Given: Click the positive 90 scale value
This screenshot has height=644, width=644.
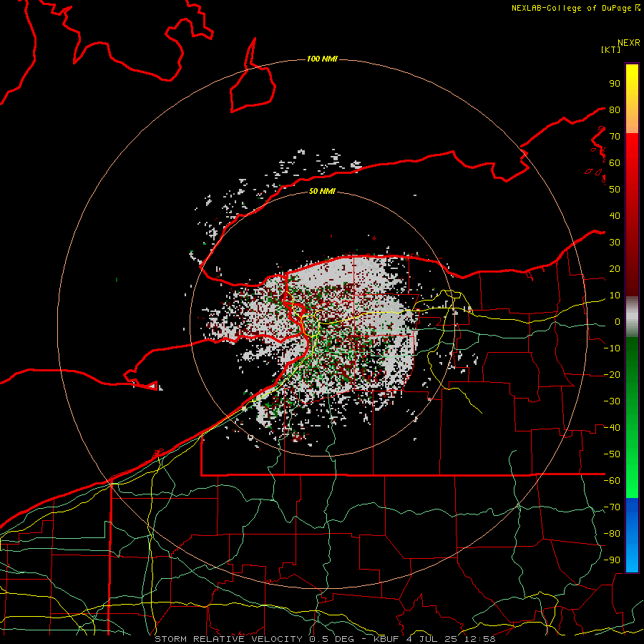Looking at the screenshot, I should [x=615, y=84].
